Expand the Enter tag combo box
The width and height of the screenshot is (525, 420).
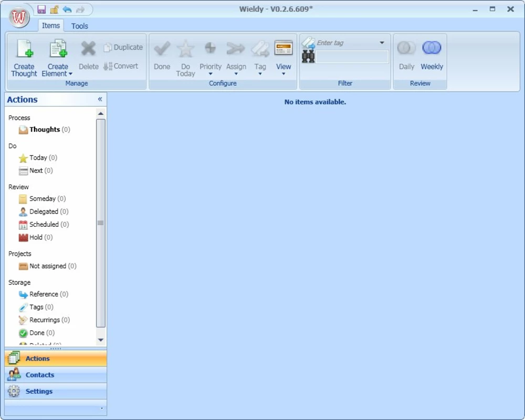(382, 43)
